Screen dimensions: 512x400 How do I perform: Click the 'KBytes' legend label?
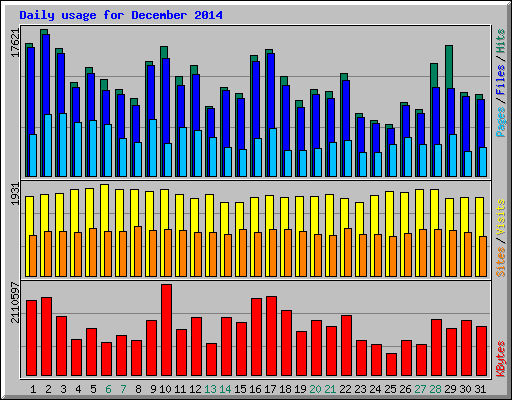tap(501, 359)
